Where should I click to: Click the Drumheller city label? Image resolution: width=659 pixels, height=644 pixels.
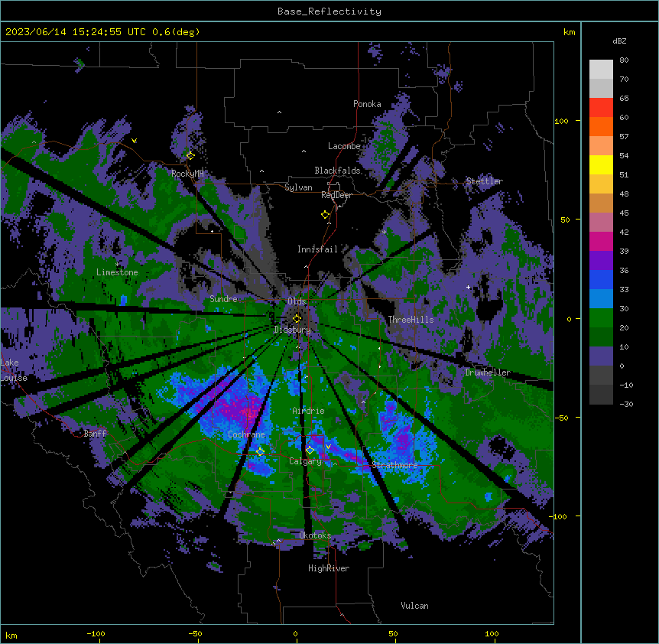pos(488,372)
